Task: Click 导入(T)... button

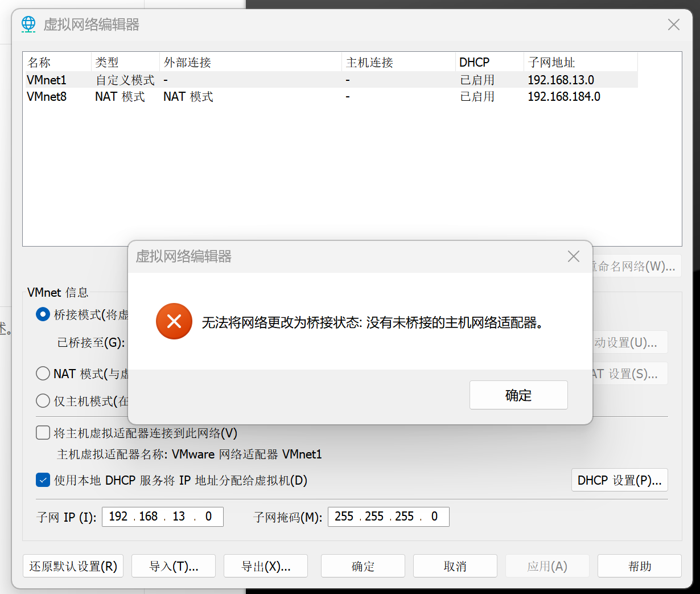Action: tap(174, 566)
